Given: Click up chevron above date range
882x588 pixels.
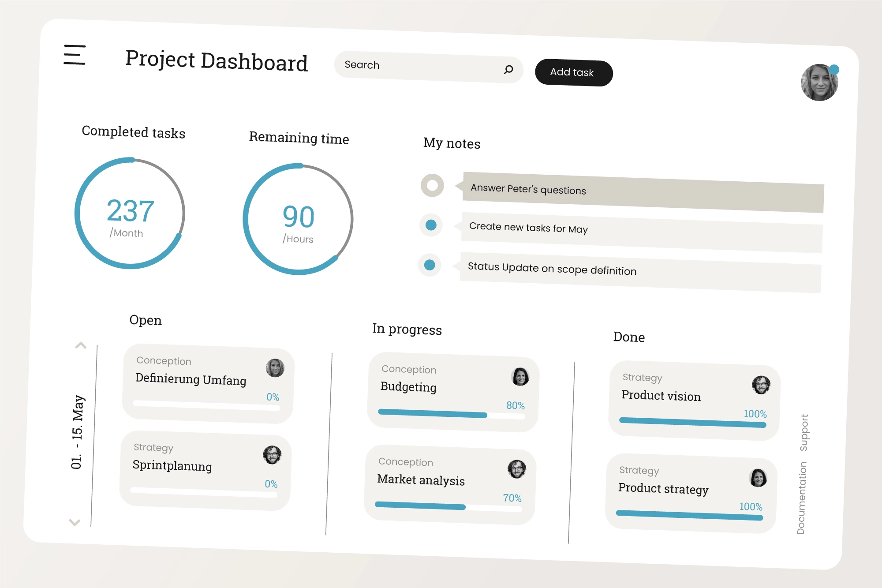Looking at the screenshot, I should coord(81,345).
